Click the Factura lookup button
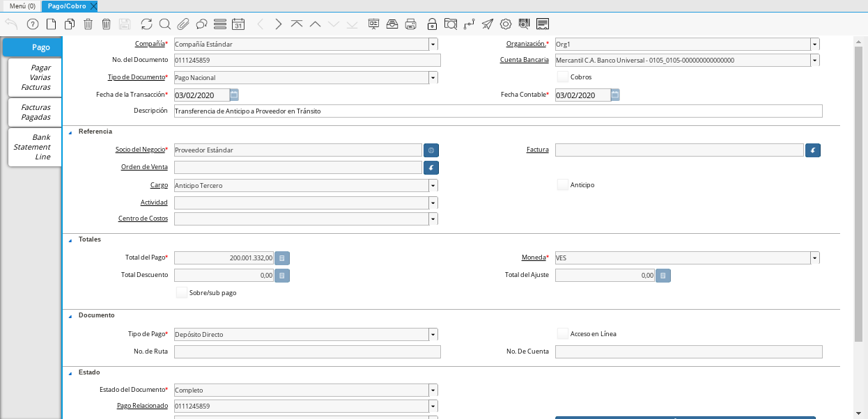 tap(812, 150)
